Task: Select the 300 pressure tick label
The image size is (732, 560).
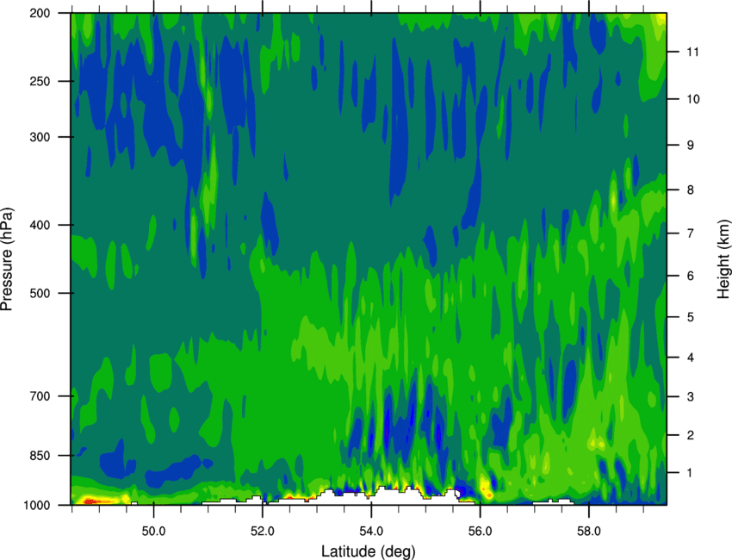Action: click(x=40, y=137)
